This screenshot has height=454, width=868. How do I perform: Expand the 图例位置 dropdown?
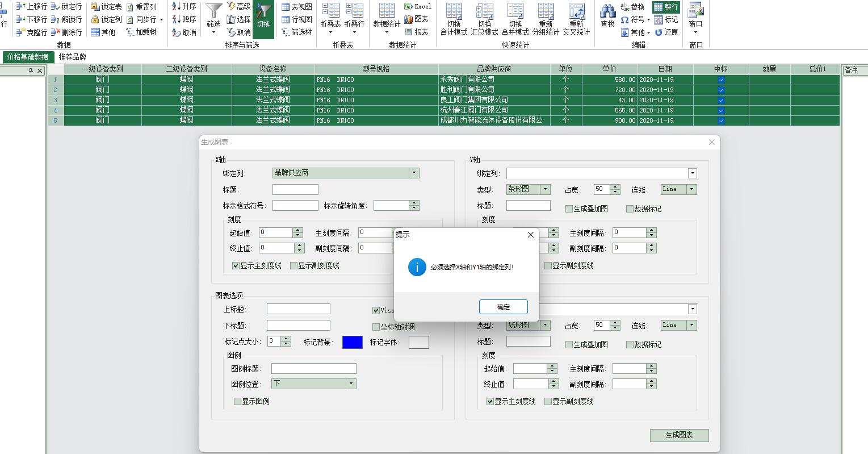click(351, 384)
